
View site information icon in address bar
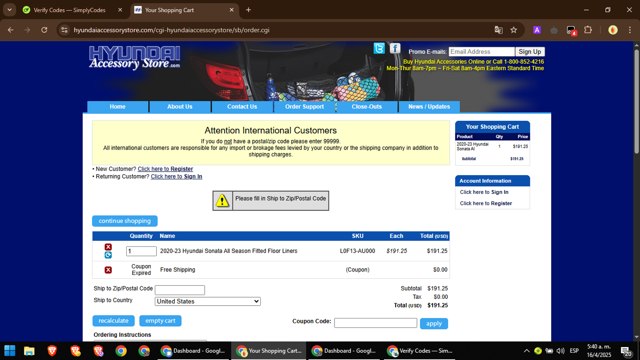(x=64, y=30)
